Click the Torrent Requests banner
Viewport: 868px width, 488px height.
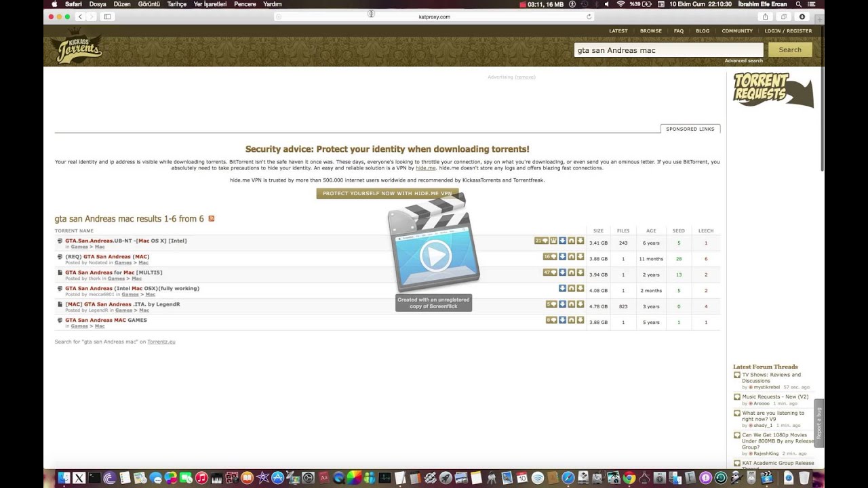(773, 90)
